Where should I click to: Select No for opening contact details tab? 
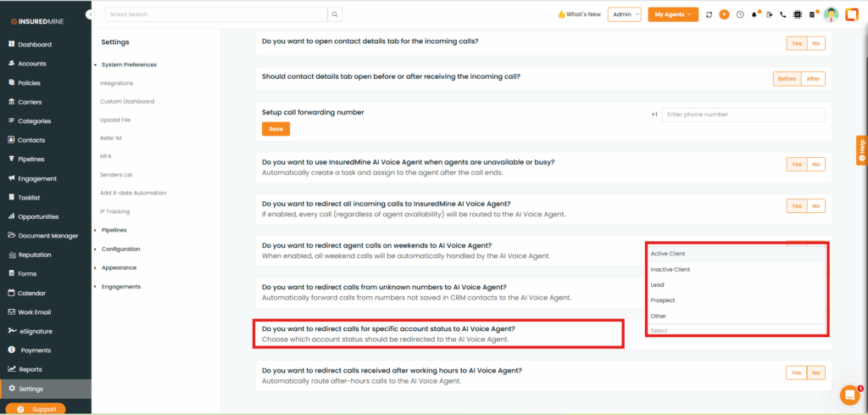815,42
